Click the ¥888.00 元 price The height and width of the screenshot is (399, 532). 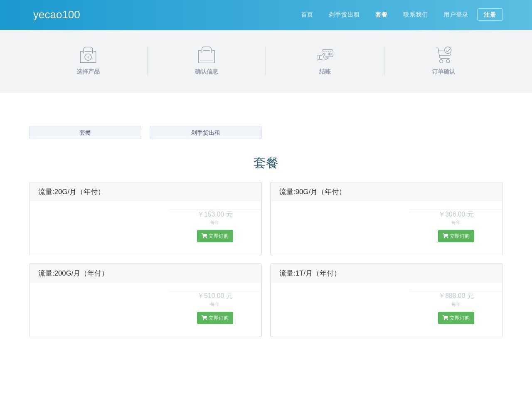pyautogui.click(x=456, y=296)
